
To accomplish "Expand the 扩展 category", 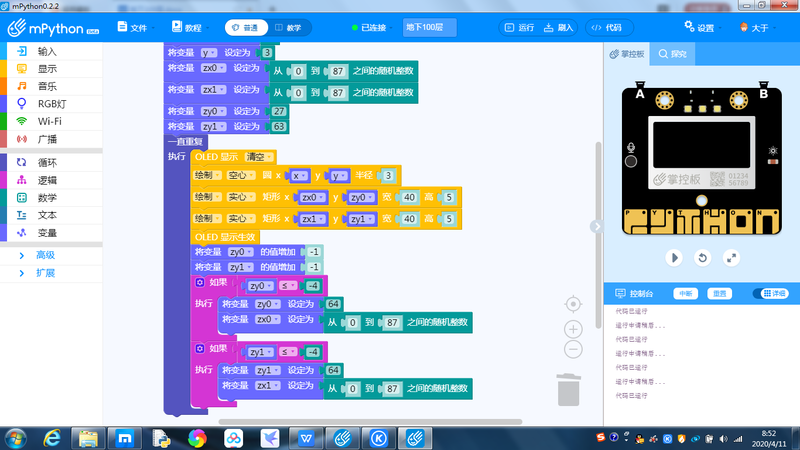I will [x=46, y=272].
